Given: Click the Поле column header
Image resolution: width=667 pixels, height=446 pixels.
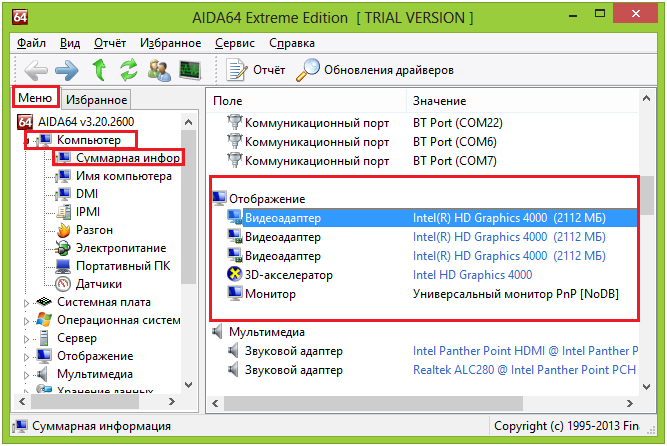Looking at the screenshot, I should coord(307,101).
